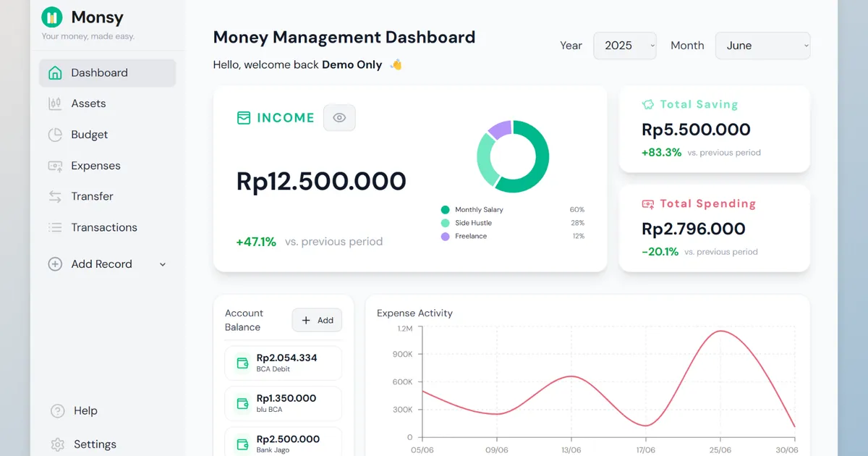This screenshot has width=868, height=456.
Task: Click the Help question mark icon
Action: point(58,411)
